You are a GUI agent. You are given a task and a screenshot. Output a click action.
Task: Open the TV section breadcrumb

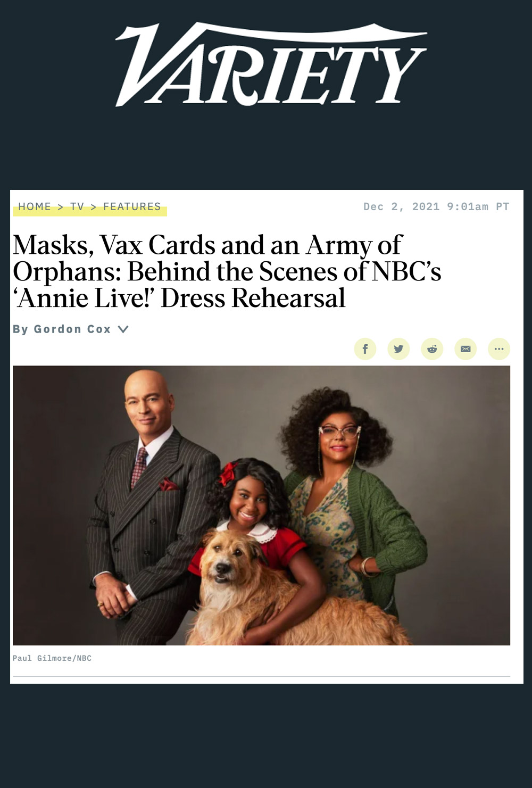(x=77, y=206)
